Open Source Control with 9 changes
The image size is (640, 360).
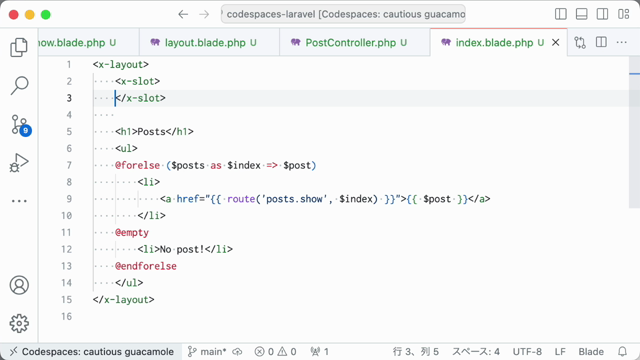(x=20, y=125)
